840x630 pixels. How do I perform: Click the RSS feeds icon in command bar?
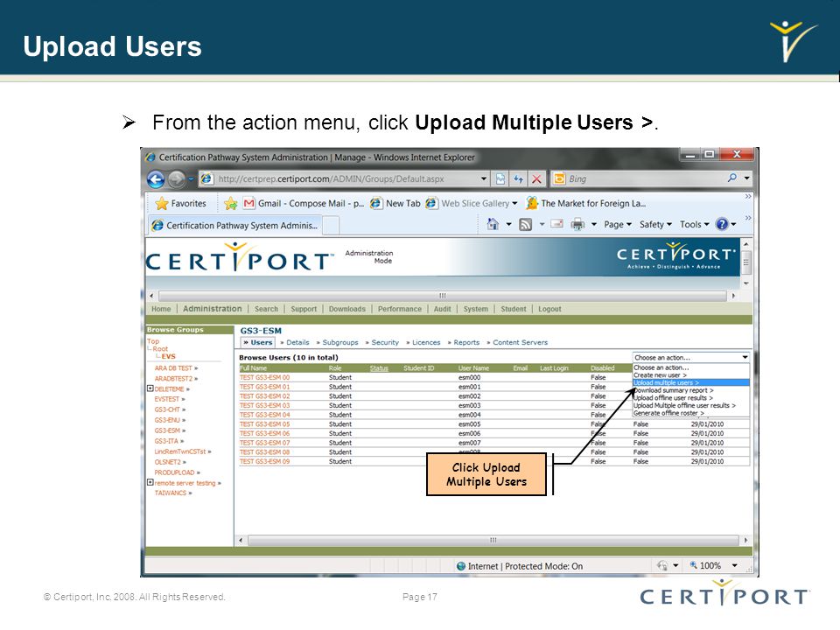click(x=526, y=225)
